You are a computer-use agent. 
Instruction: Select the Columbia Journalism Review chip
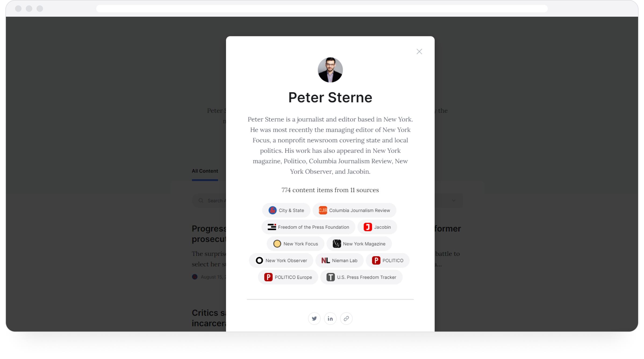355,210
